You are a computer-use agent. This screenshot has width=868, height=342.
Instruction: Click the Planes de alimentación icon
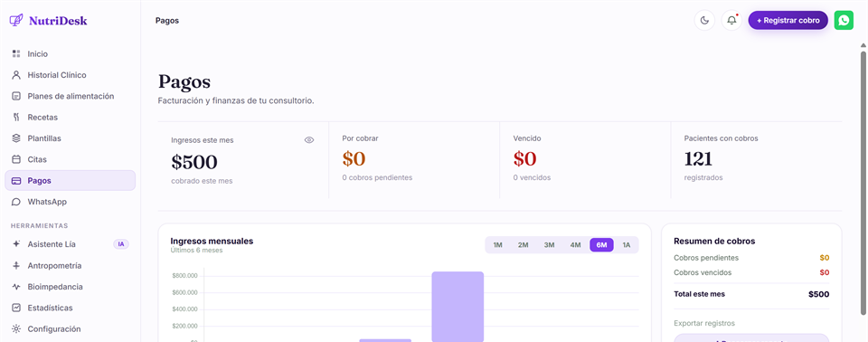coord(16,96)
